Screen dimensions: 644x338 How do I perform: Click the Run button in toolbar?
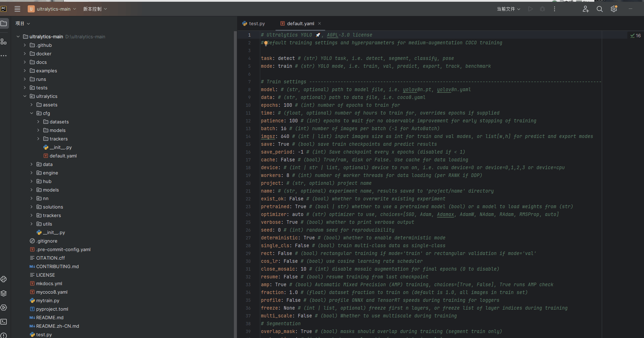point(530,9)
